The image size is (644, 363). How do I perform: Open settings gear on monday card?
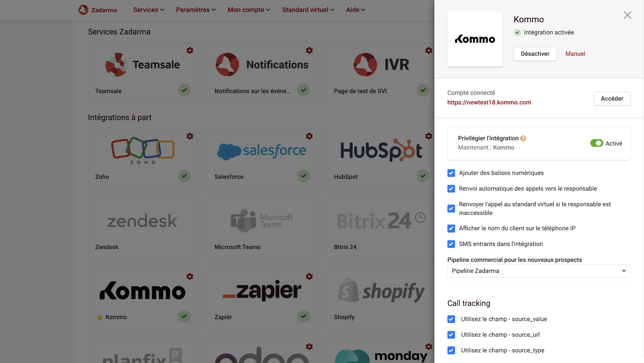(x=429, y=347)
